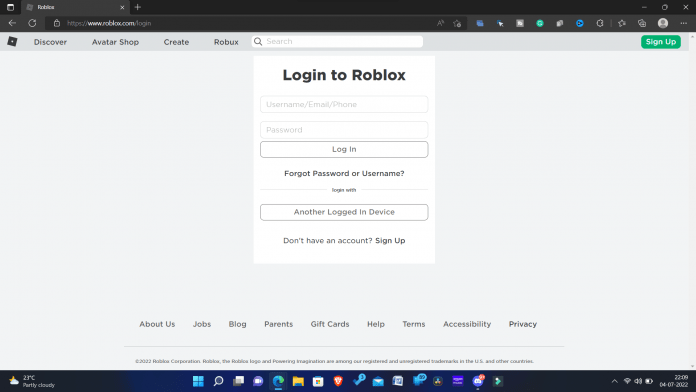The image size is (696, 392).
Task: Click the Grammarly extension icon
Action: [540, 23]
